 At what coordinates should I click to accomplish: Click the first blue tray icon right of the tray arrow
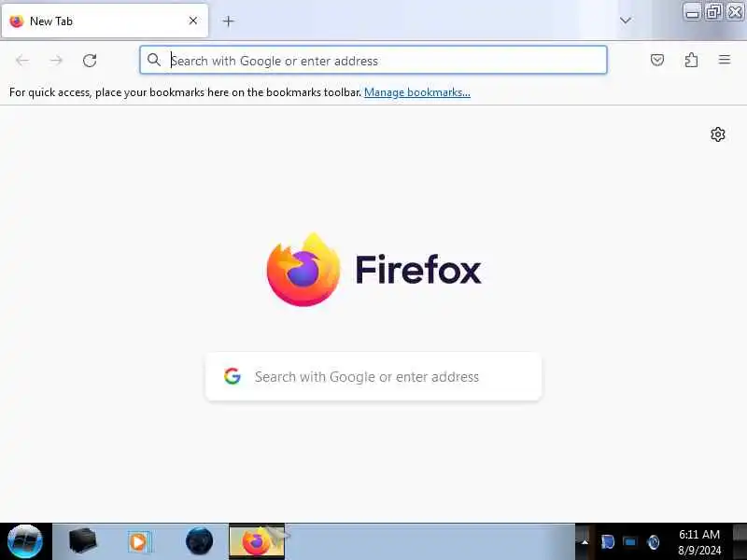point(607,542)
